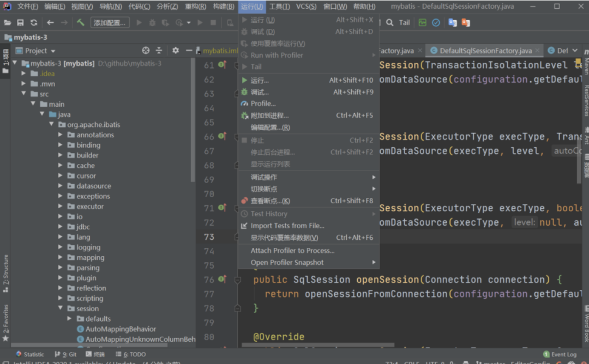Viewport: 589px width, 364px height.
Task: Click the search magnifier icon in toolbar
Action: [x=390, y=22]
